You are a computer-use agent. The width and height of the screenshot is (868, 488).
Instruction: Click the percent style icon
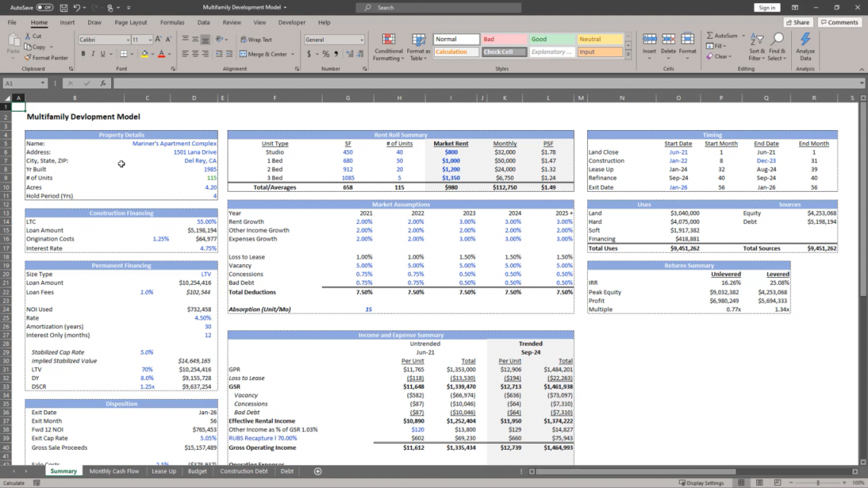point(326,54)
